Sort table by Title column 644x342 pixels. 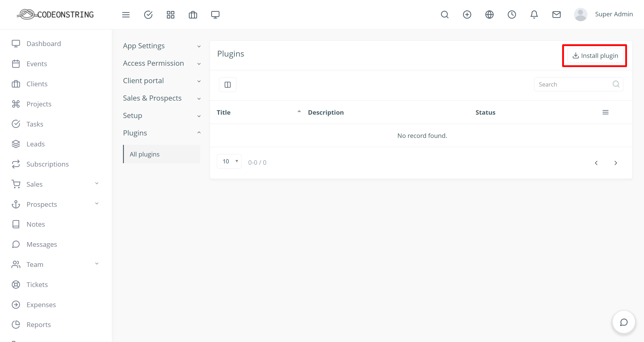[224, 112]
